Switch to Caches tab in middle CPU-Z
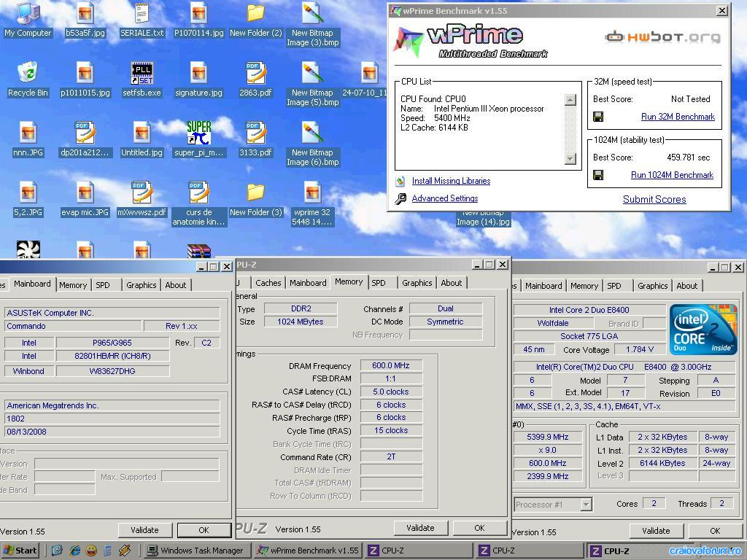 (x=268, y=283)
